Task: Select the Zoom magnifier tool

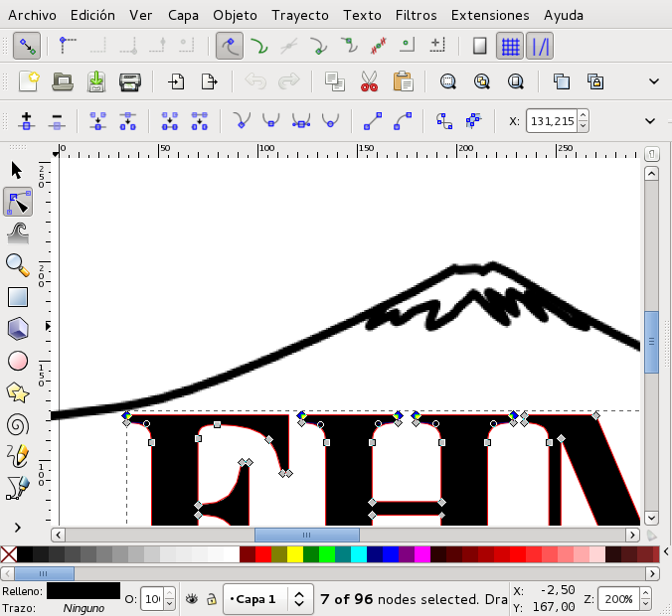Action: (18, 265)
